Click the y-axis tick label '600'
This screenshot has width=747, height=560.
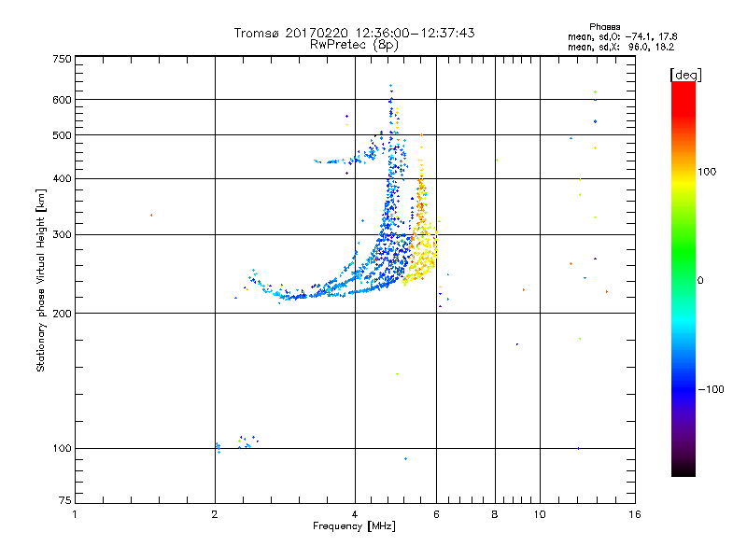click(63, 100)
